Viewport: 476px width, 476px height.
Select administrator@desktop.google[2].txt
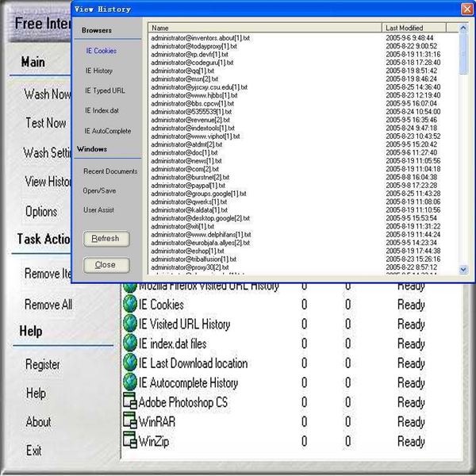pyautogui.click(x=201, y=218)
